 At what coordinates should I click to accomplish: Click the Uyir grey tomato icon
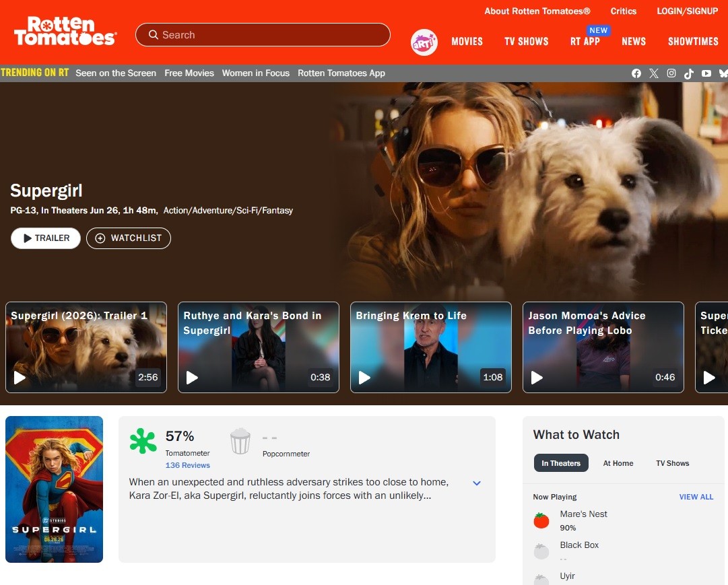tap(541, 580)
